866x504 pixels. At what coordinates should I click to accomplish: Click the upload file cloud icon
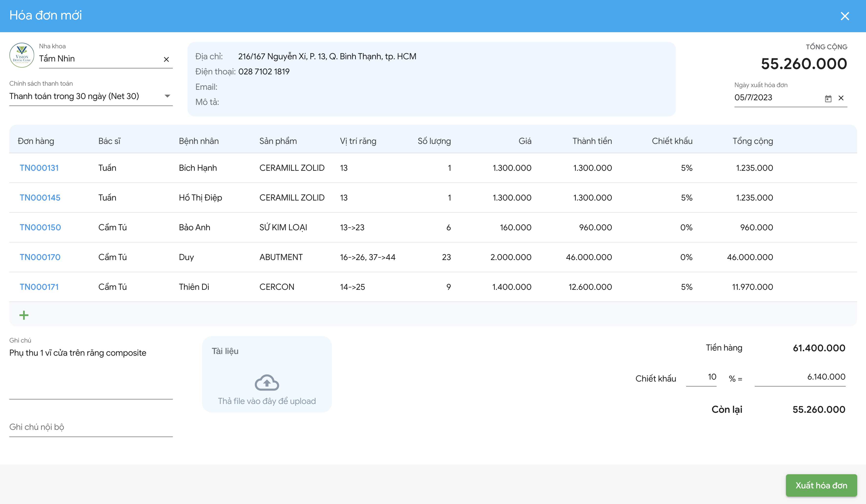click(x=267, y=383)
